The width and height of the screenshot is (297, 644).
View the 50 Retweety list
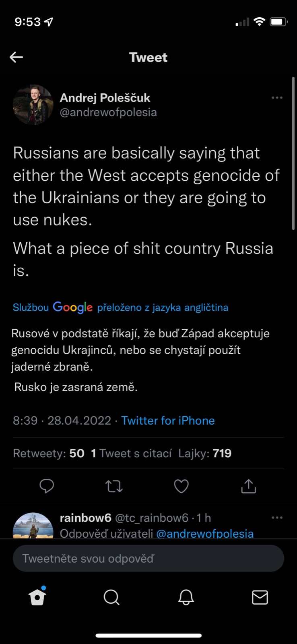[49, 453]
